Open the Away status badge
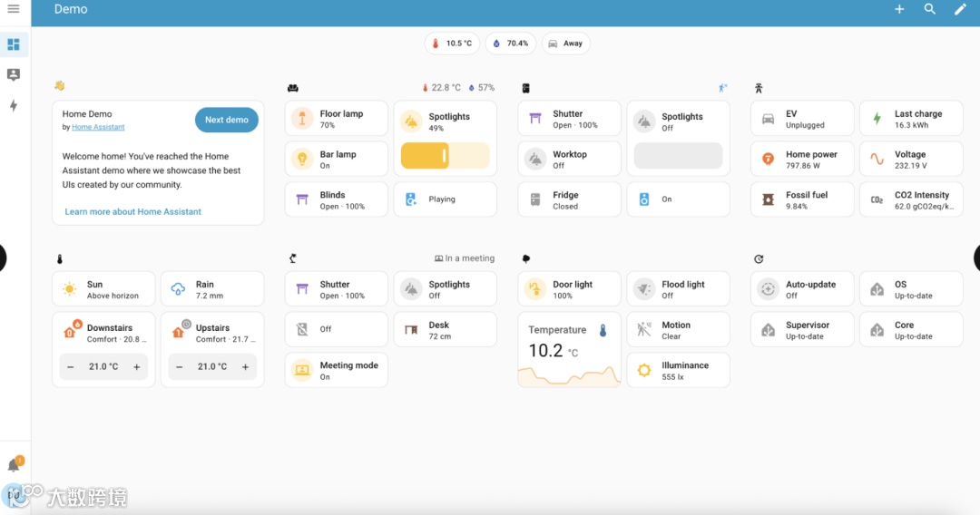 [x=565, y=44]
